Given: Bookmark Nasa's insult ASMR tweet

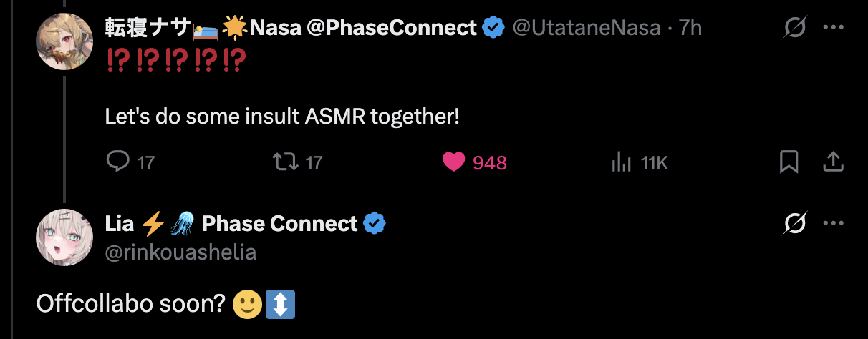Looking at the screenshot, I should click(x=789, y=162).
